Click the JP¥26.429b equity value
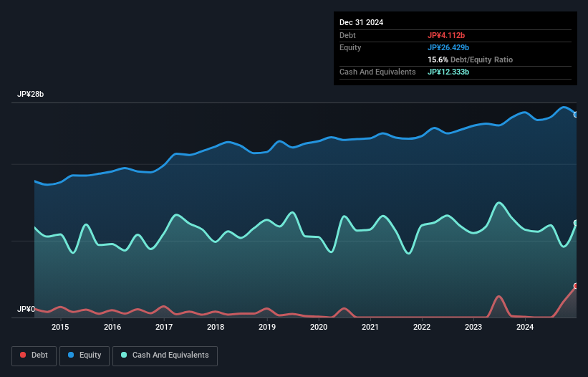The width and height of the screenshot is (588, 377). coord(448,47)
